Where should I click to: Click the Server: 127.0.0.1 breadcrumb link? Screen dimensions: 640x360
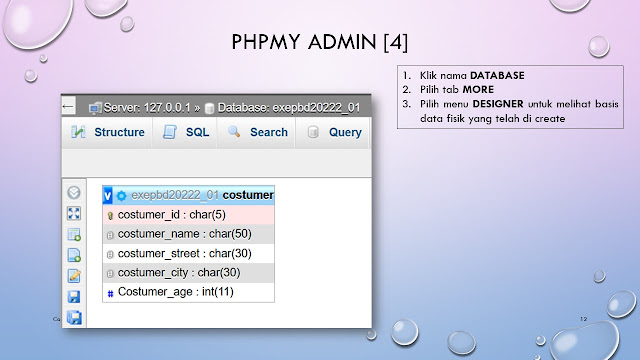[147, 108]
